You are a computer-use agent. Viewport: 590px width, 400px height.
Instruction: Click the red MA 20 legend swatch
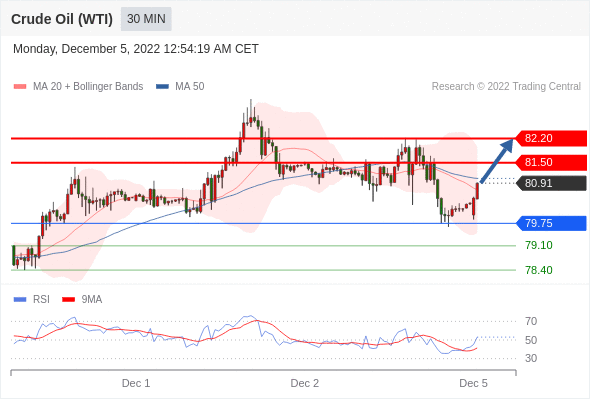coord(20,87)
